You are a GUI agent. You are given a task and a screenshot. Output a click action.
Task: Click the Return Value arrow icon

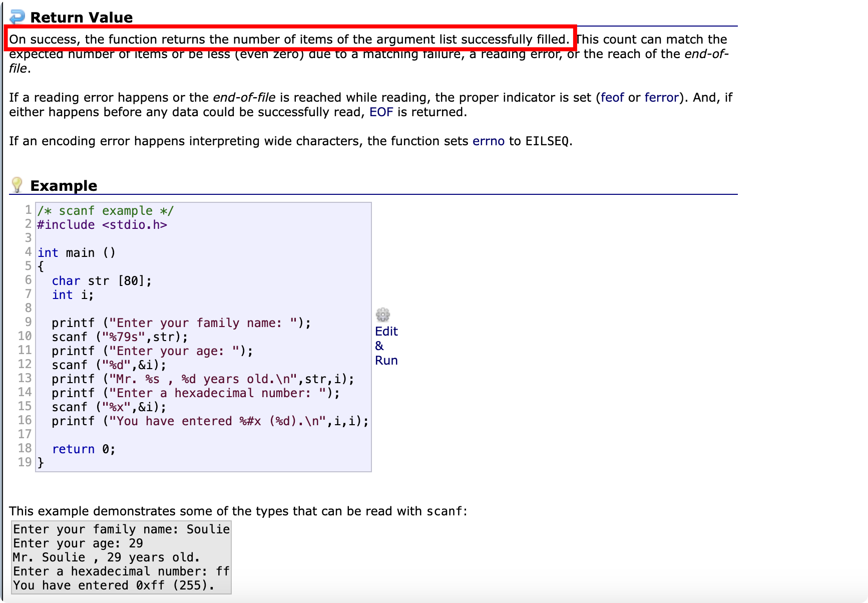coord(18,17)
